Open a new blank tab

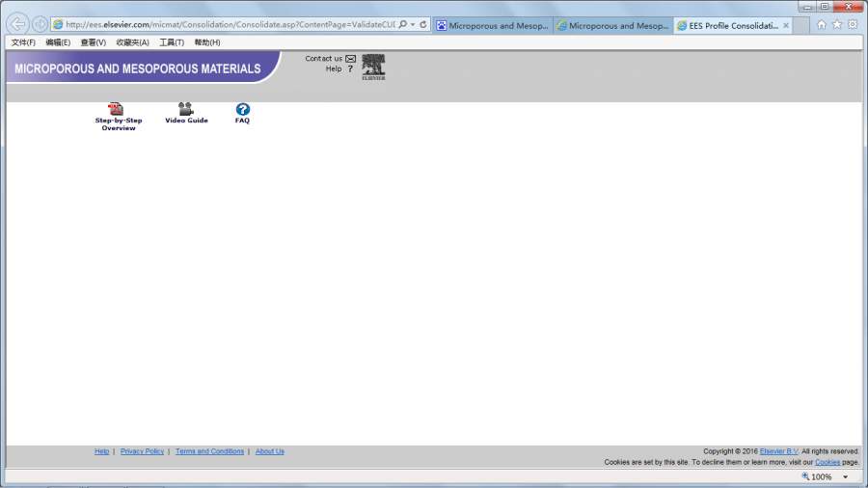[x=801, y=25]
